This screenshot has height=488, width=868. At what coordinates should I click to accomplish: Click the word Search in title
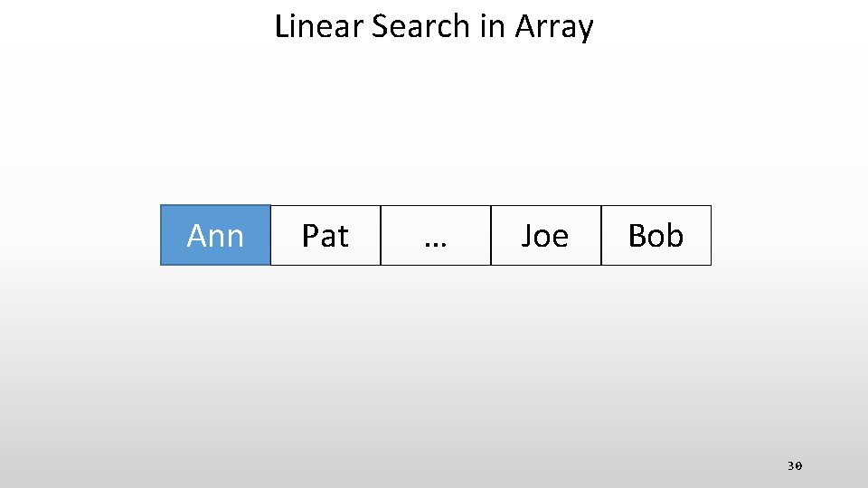point(420,26)
